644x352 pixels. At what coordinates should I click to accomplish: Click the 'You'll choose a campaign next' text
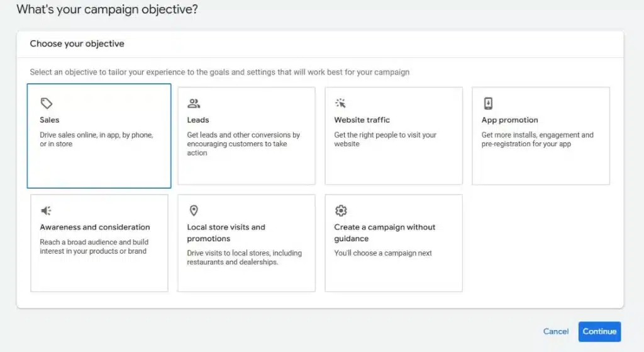[383, 253]
